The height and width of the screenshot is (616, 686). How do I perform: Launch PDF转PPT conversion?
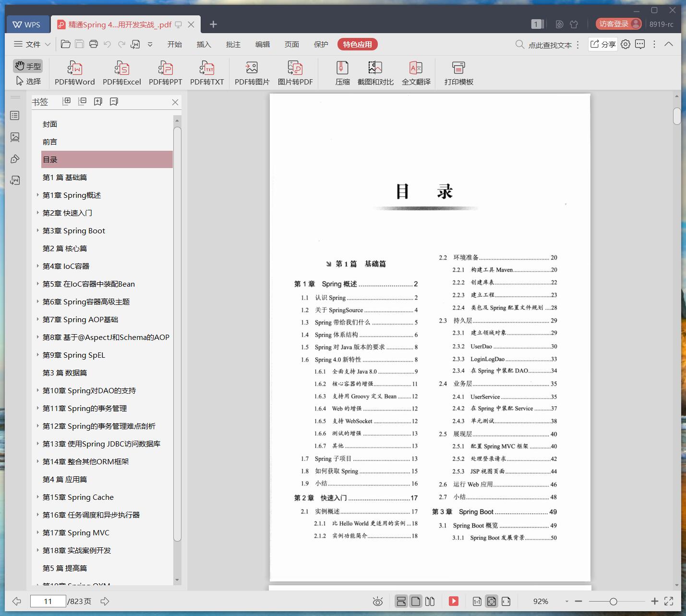click(165, 73)
